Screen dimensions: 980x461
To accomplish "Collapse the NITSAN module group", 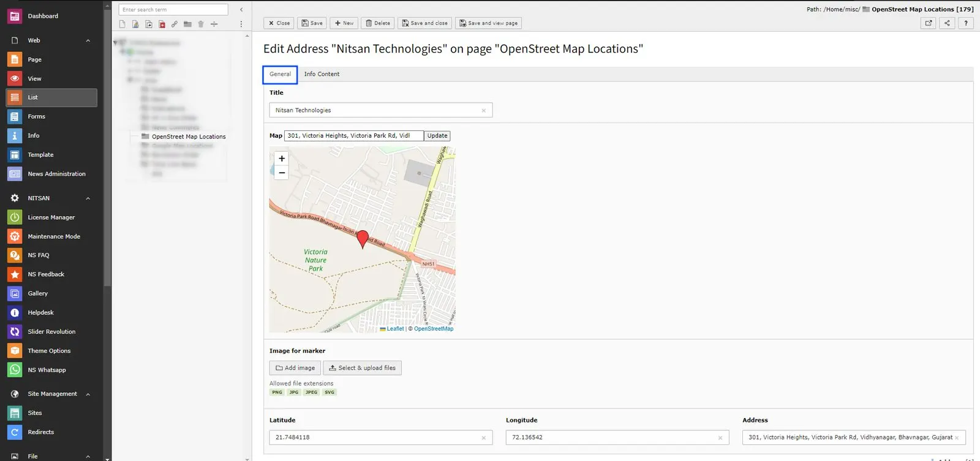I will pyautogui.click(x=88, y=198).
